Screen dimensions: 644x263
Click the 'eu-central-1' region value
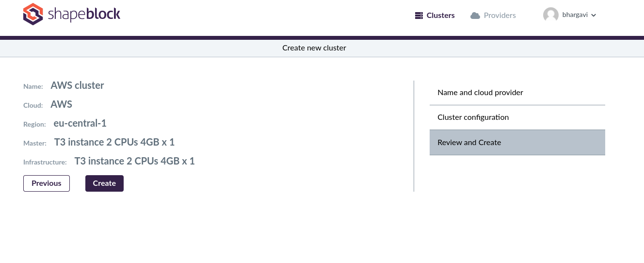coord(80,123)
